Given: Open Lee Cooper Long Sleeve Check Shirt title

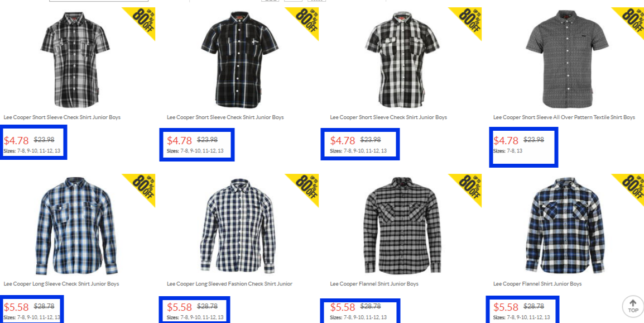Looking at the screenshot, I should tap(61, 284).
